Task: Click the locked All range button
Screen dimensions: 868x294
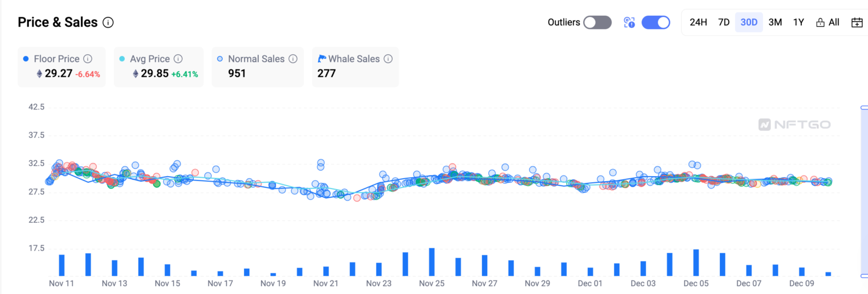Action: tap(827, 23)
